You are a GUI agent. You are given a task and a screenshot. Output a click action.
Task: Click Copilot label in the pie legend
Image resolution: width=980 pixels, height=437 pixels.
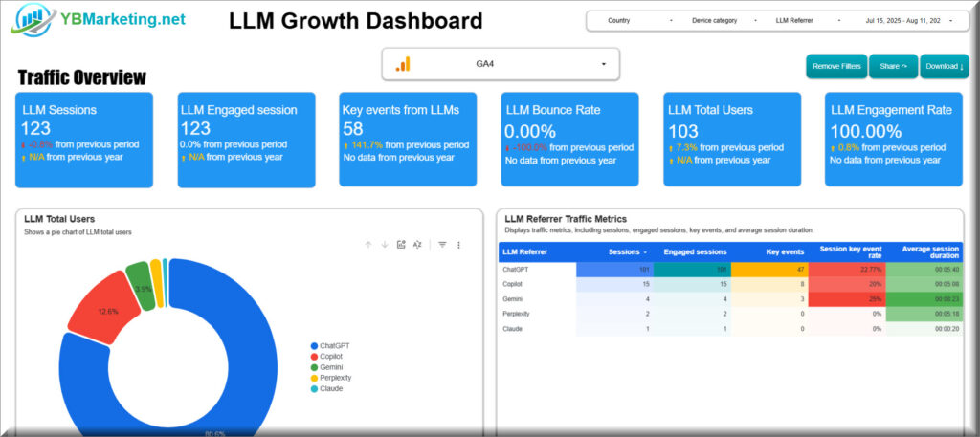331,357
